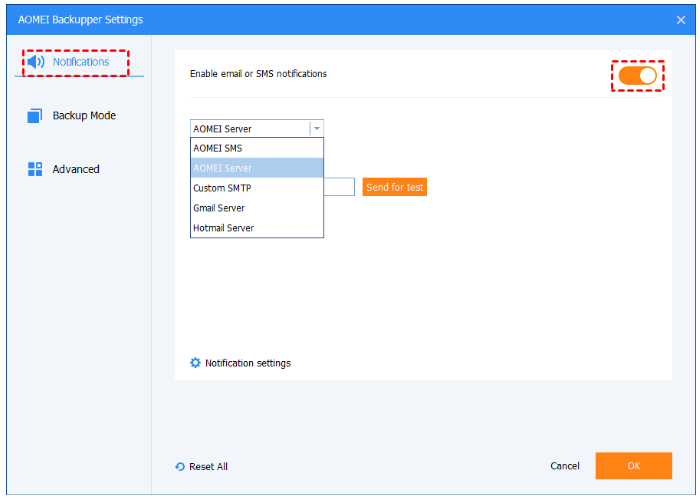Turn off the email or SMS notifications switch

[638, 76]
